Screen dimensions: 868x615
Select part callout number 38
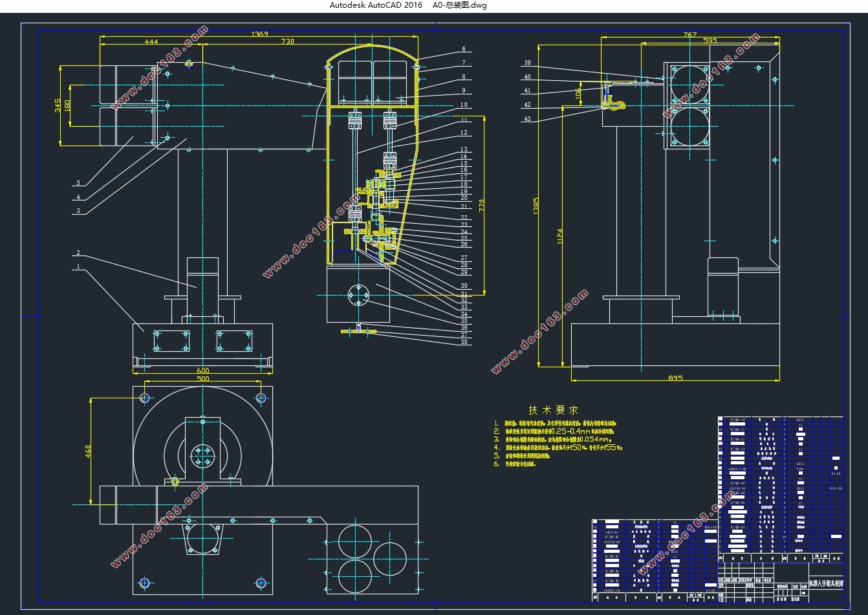click(x=464, y=342)
